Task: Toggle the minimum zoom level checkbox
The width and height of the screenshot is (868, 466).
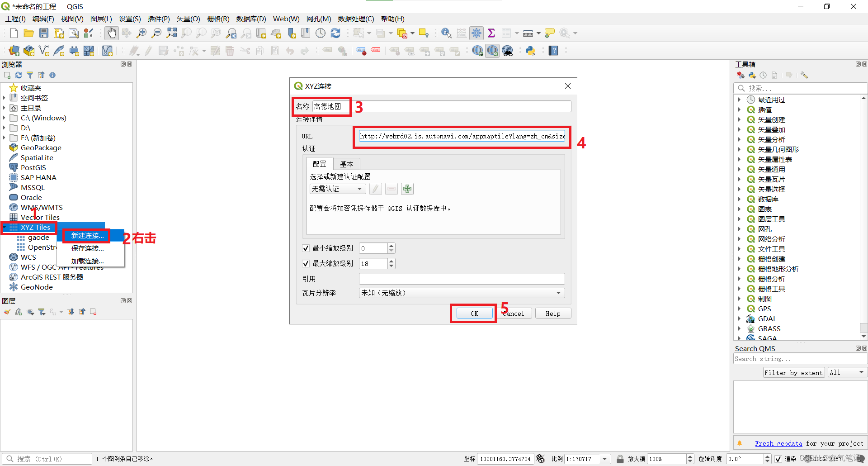Action: click(306, 248)
